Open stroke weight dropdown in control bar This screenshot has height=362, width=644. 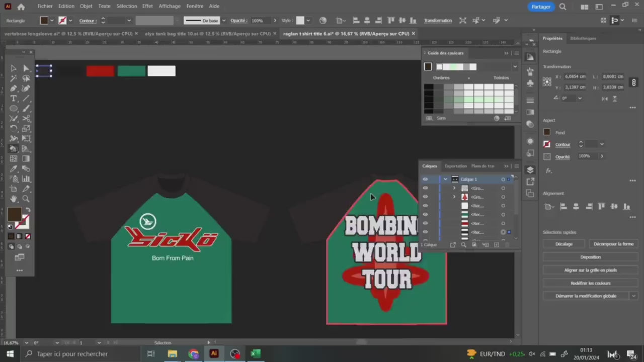129,21
